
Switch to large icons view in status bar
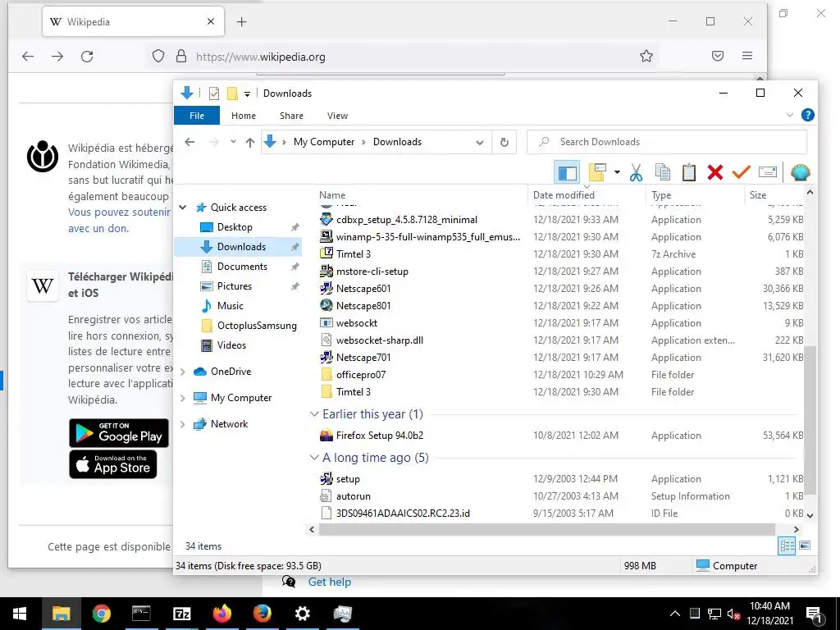click(x=805, y=546)
